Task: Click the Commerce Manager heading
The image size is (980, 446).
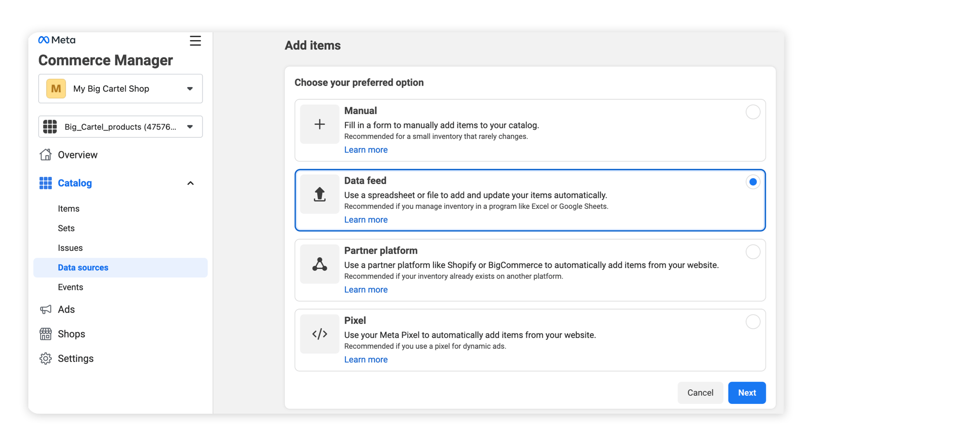Action: pos(106,60)
